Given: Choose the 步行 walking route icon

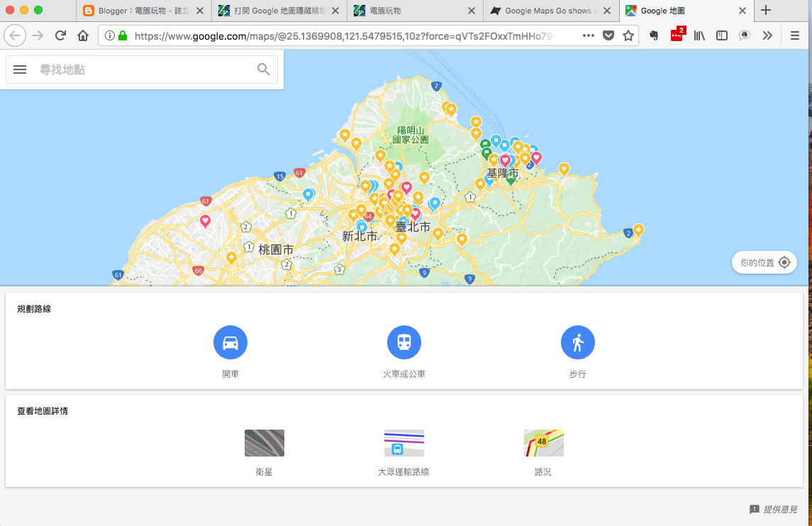Looking at the screenshot, I should click(x=578, y=342).
